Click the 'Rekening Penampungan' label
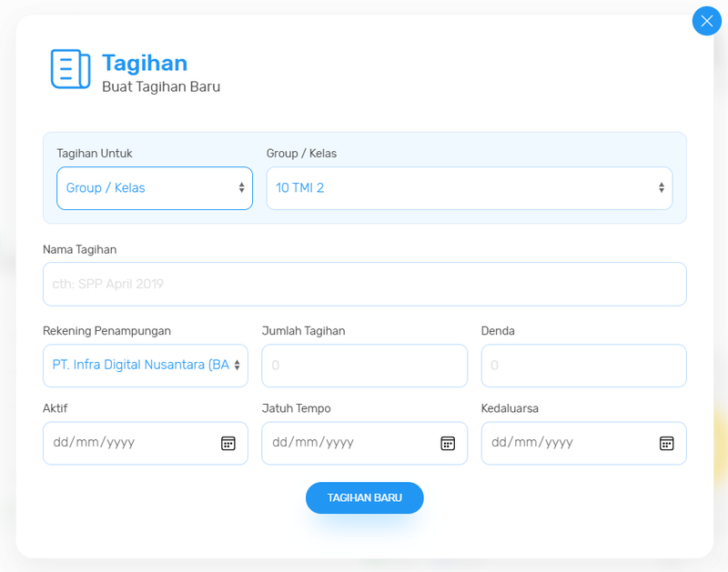The height and width of the screenshot is (572, 728). (x=106, y=331)
